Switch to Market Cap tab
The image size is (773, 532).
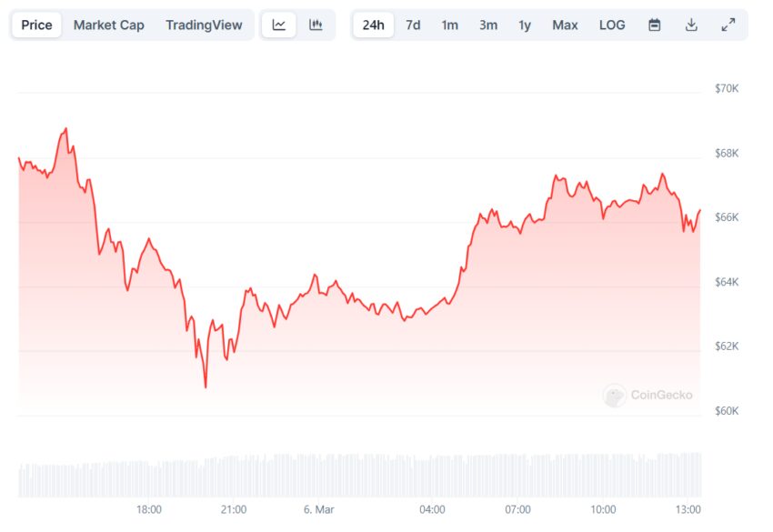(108, 25)
